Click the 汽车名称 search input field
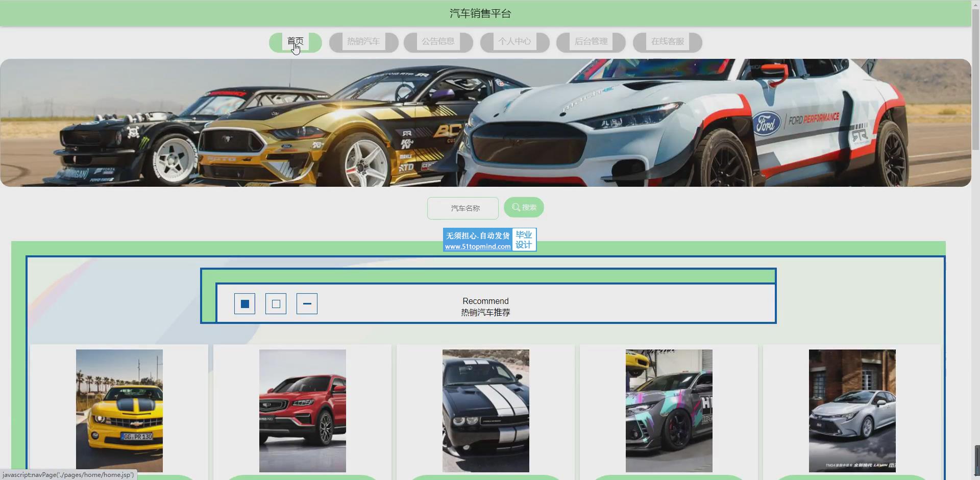The height and width of the screenshot is (480, 980). pyautogui.click(x=463, y=208)
